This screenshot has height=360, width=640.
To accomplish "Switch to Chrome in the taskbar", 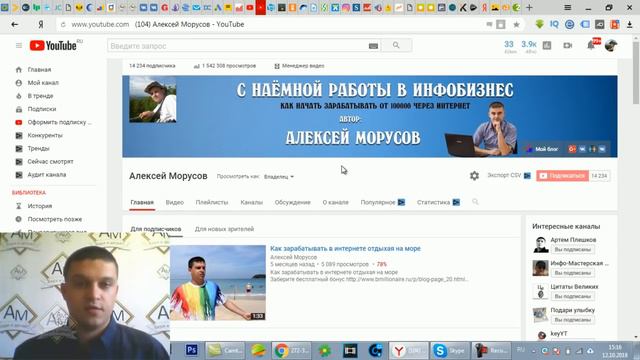I will tap(291, 351).
